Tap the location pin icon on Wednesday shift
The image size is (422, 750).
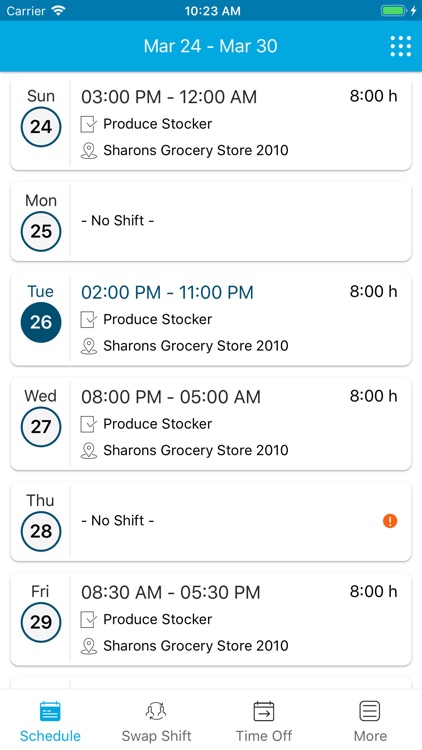click(x=89, y=451)
